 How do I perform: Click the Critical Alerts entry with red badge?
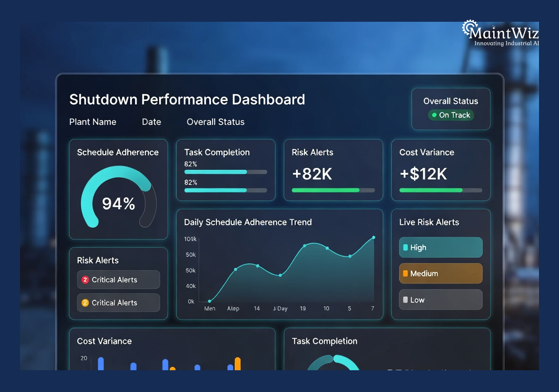(x=118, y=280)
